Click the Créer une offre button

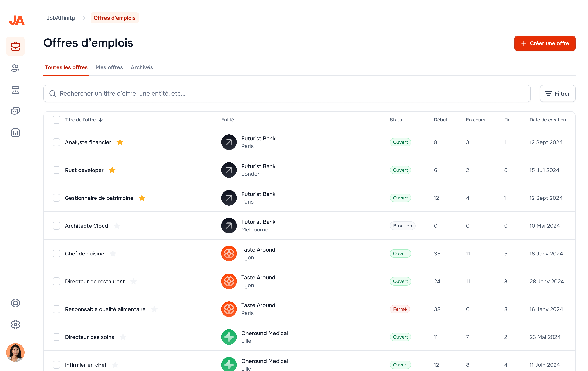pos(545,43)
